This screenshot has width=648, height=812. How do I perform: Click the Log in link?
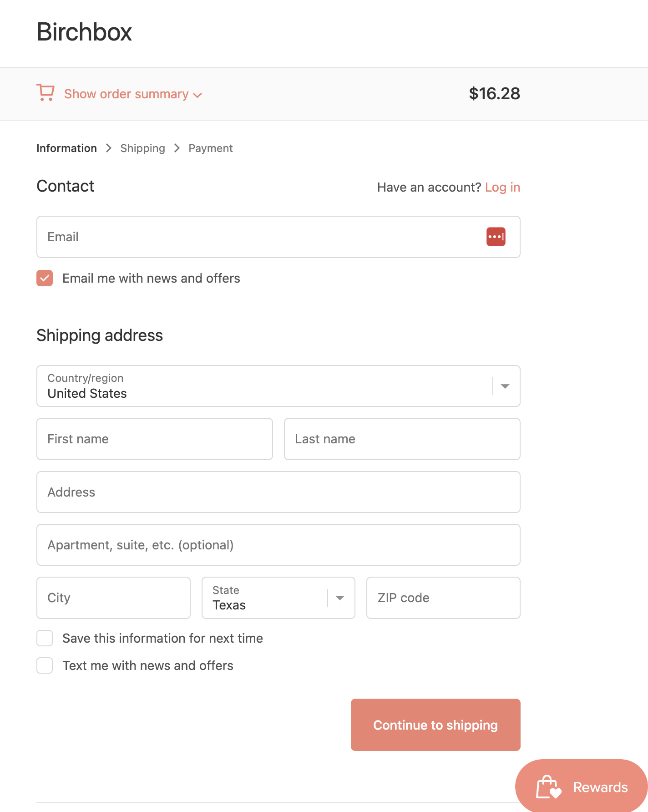click(502, 187)
